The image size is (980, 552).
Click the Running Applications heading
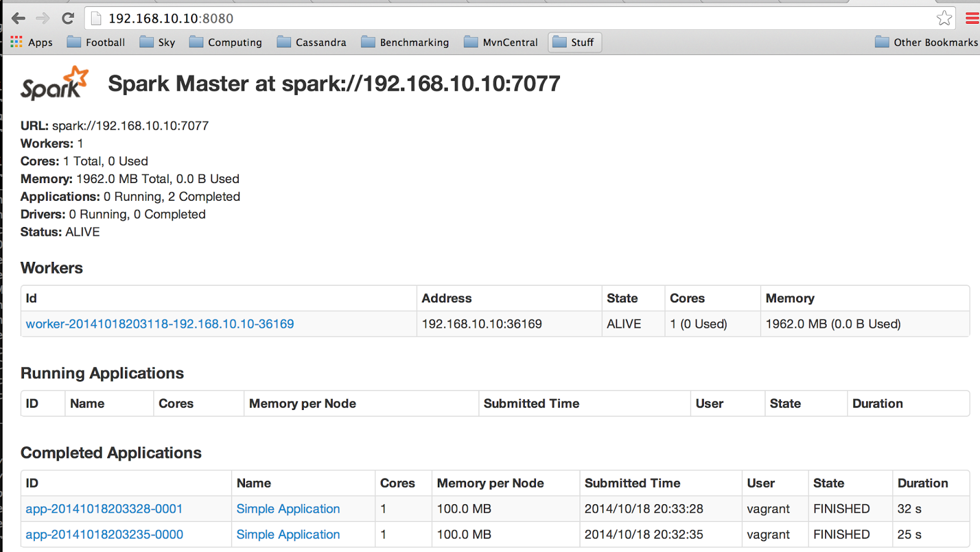pos(102,373)
